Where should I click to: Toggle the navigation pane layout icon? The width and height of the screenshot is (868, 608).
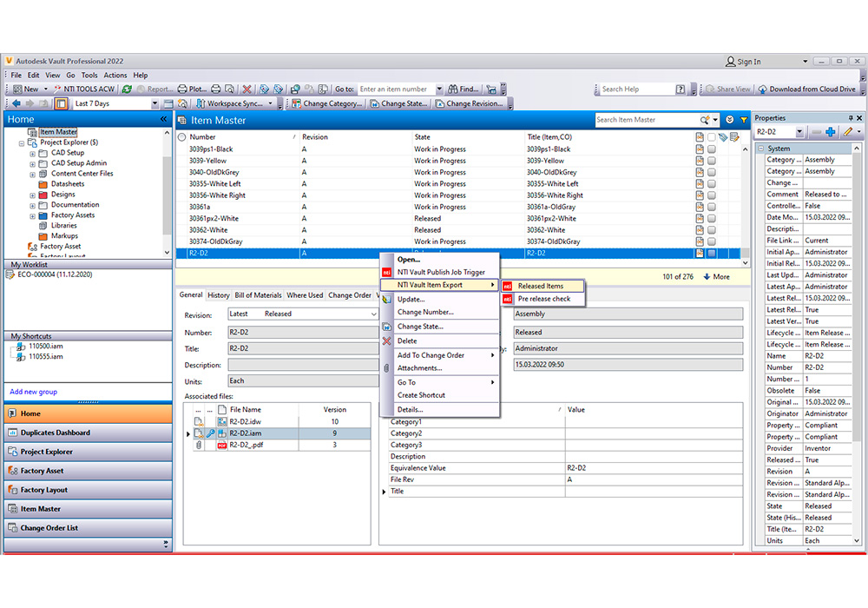coord(61,103)
